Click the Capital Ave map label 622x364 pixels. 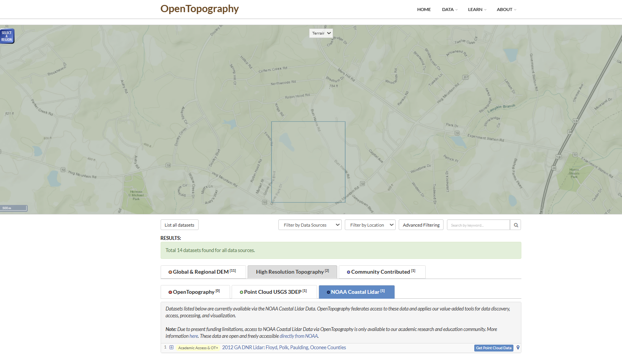pyautogui.click(x=376, y=156)
